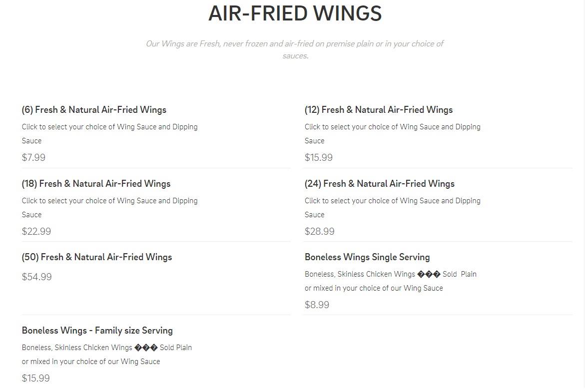Screen dimensions: 585x392
Task: Select the $54.99 price for 50 wings
Action: (36, 277)
